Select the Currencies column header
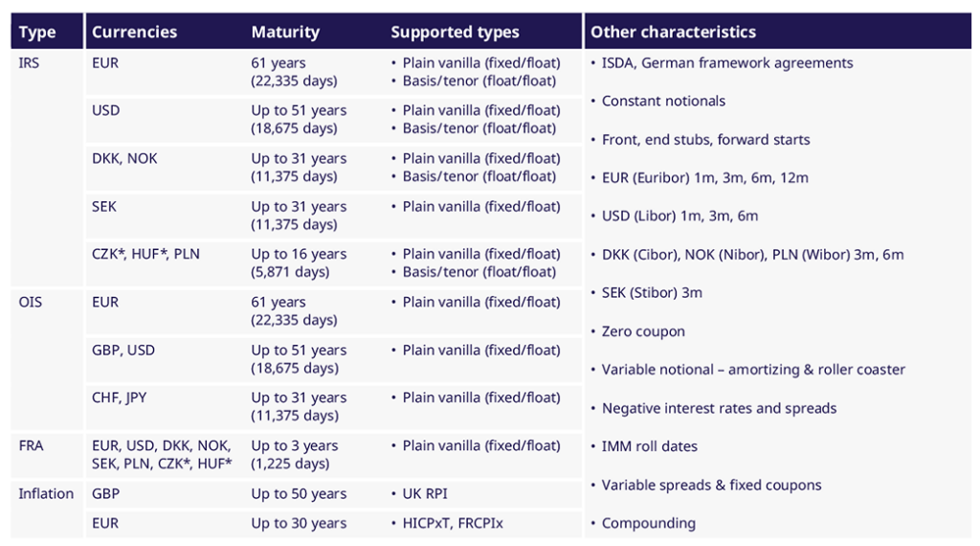This screenshot has width=980, height=546. (x=134, y=32)
